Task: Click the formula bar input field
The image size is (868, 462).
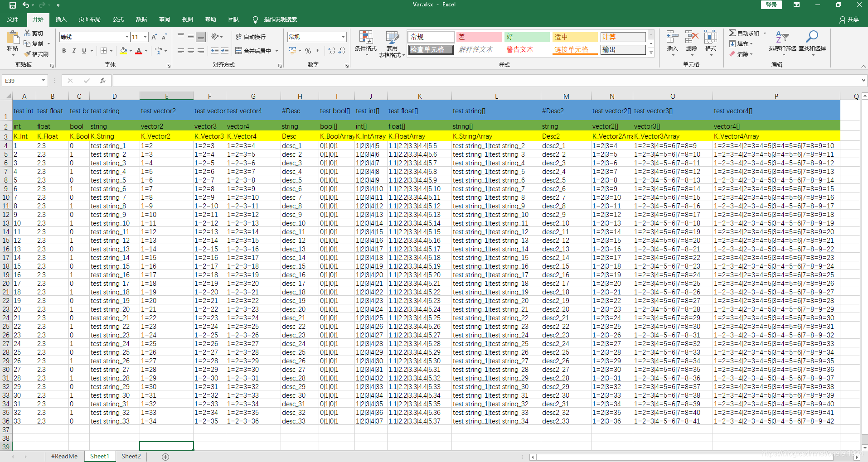Action: (x=487, y=81)
